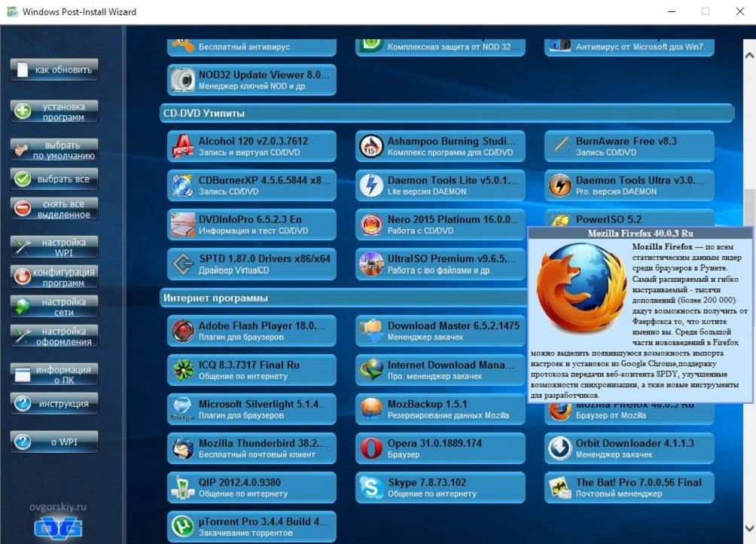The width and height of the screenshot is (756, 544).
Task: Toggle selection of QIP 2012.4.0.9380
Action: pos(251,487)
